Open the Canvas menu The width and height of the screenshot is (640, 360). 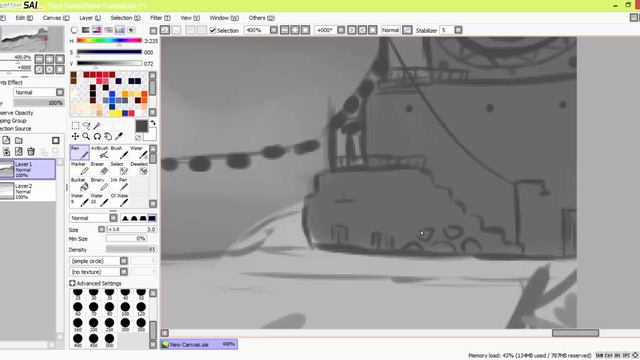(x=56, y=18)
